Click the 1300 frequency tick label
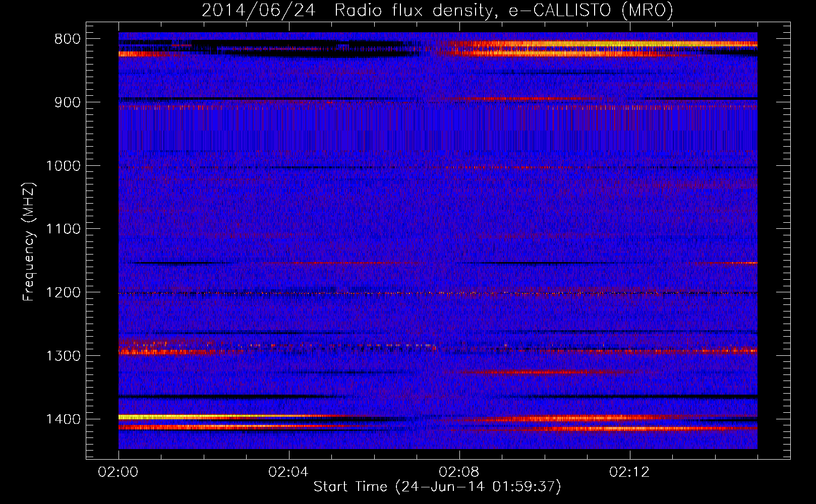 (x=63, y=356)
